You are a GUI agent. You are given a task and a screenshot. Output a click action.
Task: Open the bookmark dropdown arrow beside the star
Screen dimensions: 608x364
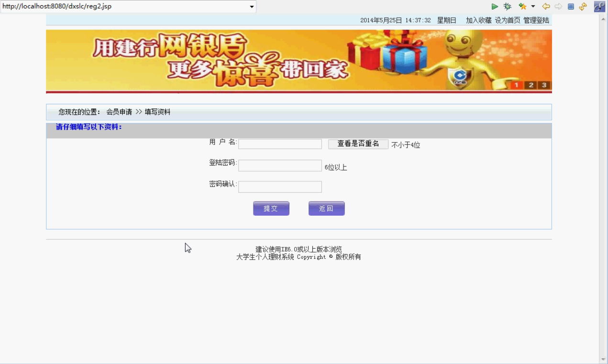tap(533, 7)
